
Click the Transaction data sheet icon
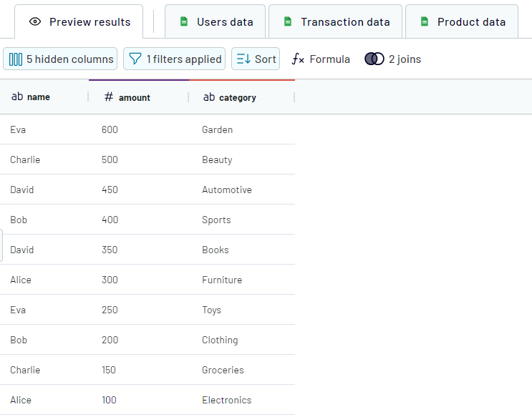pyautogui.click(x=288, y=22)
